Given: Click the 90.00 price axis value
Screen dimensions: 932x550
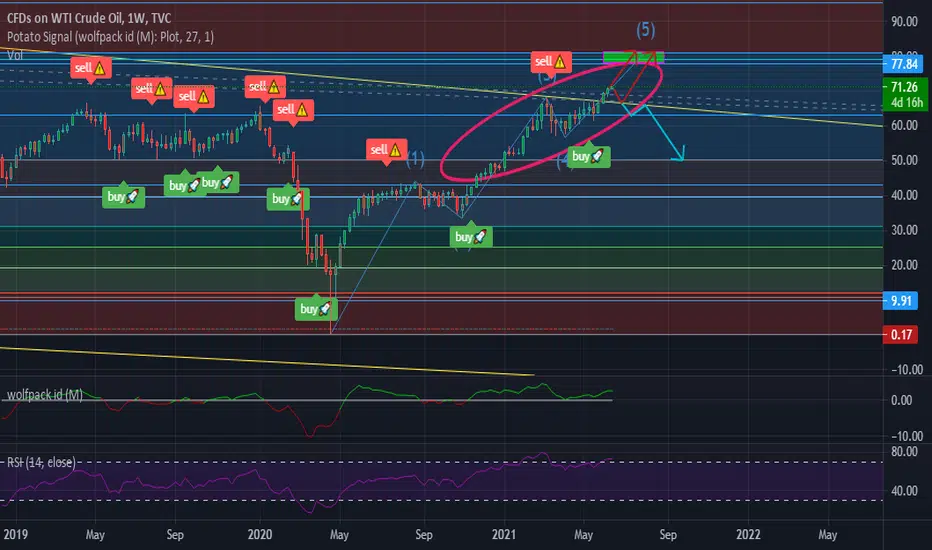Looking at the screenshot, I should tap(904, 21).
